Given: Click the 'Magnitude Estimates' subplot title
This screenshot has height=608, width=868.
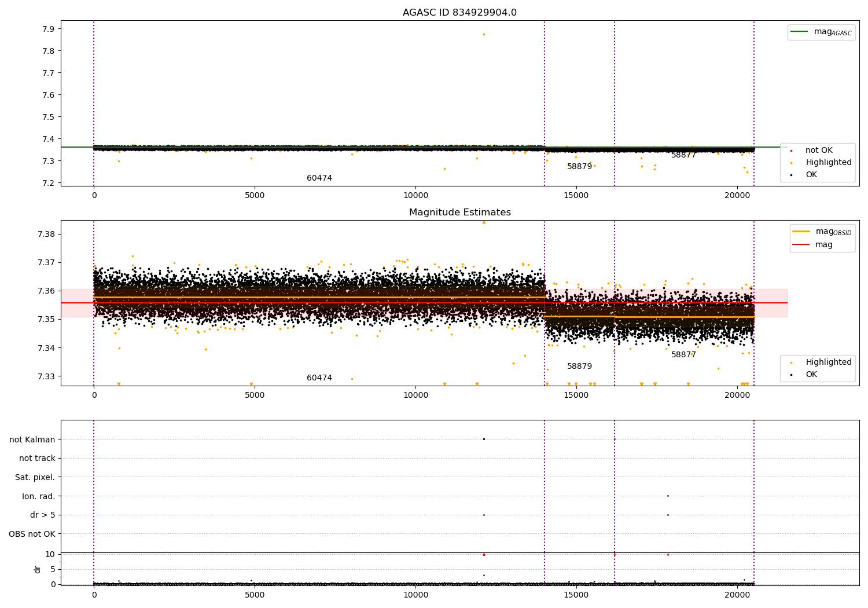Looking at the screenshot, I should click(459, 213).
